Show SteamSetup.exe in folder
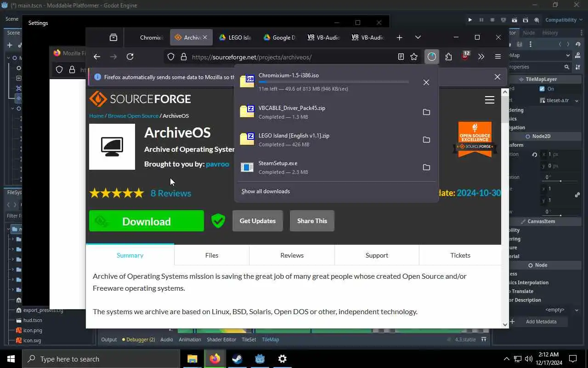The image size is (588, 368). 426,167
